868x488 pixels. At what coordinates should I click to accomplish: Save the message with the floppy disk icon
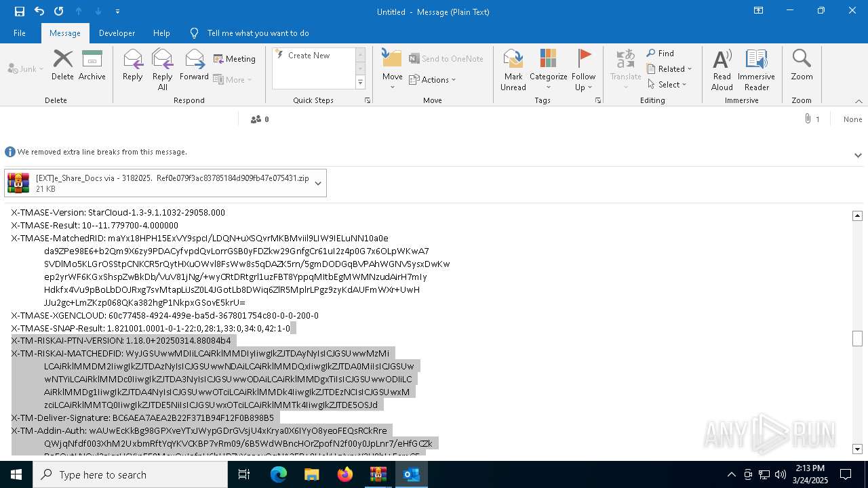20,12
